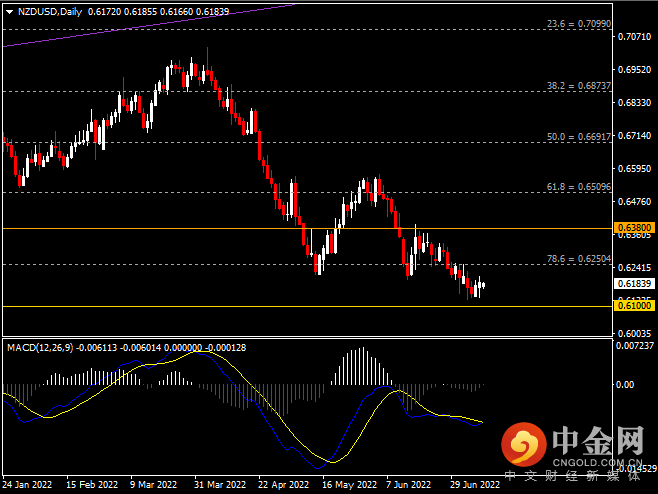Screen dimensions: 658x494
Task: Select the orange 0.63800 price level tag
Action: (x=634, y=228)
